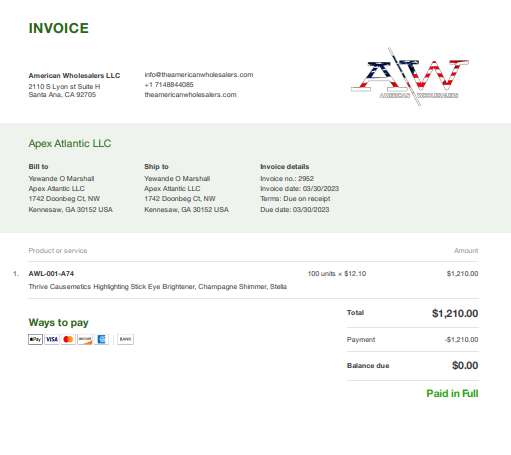Image resolution: width=511 pixels, height=455 pixels.
Task: Click the Thrive Causemetics product description
Action: click(x=158, y=287)
